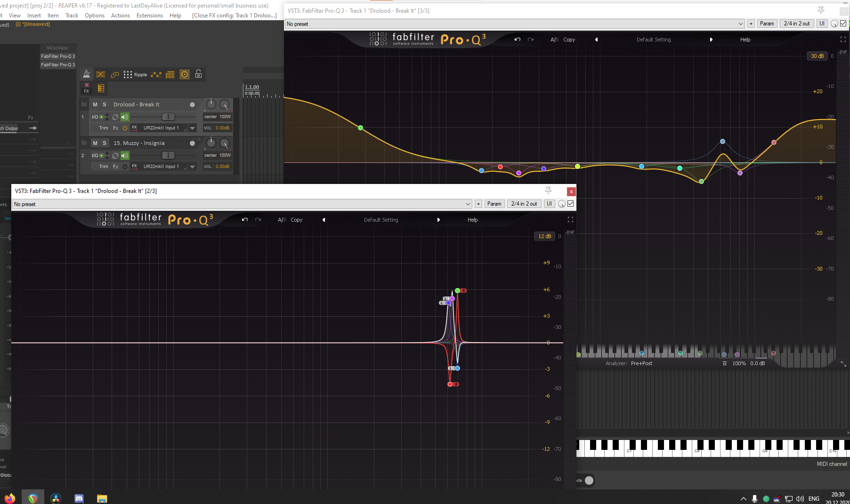Screen dimensions: 850x504
Task: Open 12 dB display range dropdown
Action: point(545,236)
